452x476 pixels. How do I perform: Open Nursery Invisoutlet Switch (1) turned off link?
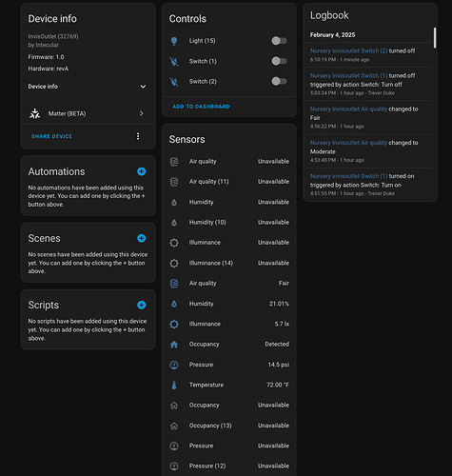[348, 75]
